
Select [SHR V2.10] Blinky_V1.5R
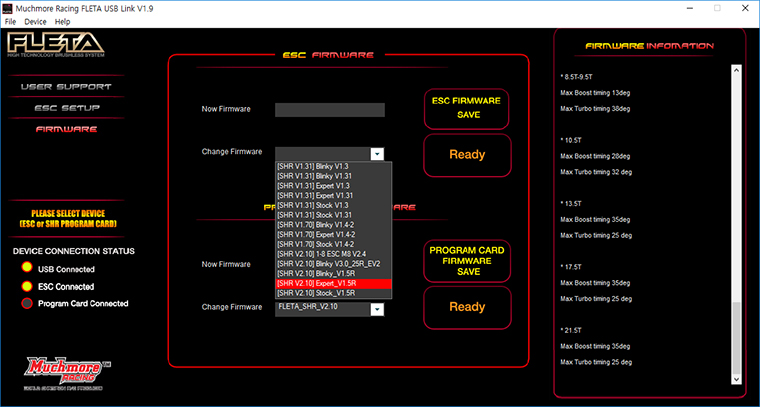point(333,274)
